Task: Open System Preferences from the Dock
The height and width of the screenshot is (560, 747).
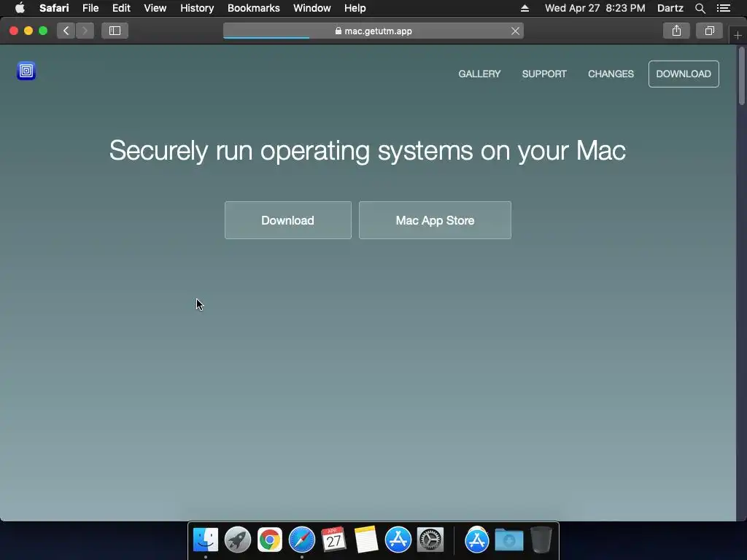Action: point(430,540)
